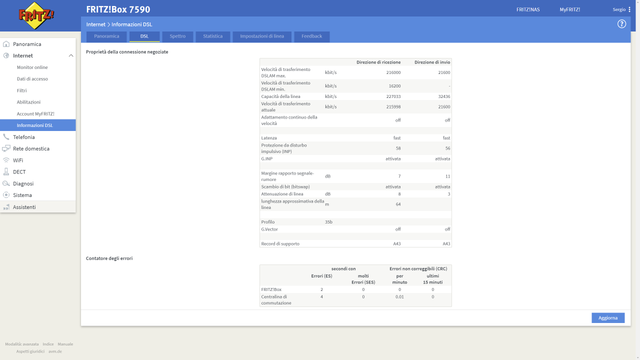The image size is (640, 360).
Task: Click the Capacità della linea row label
Action: tap(280, 96)
